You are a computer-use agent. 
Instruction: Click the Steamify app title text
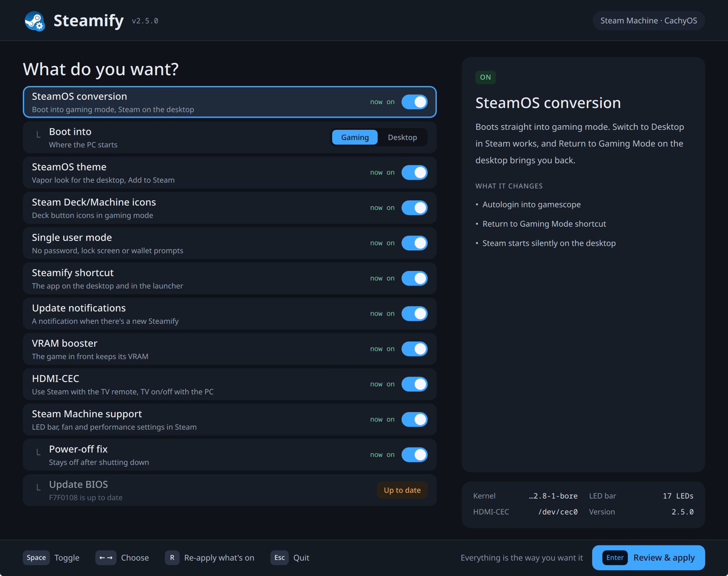coord(89,21)
